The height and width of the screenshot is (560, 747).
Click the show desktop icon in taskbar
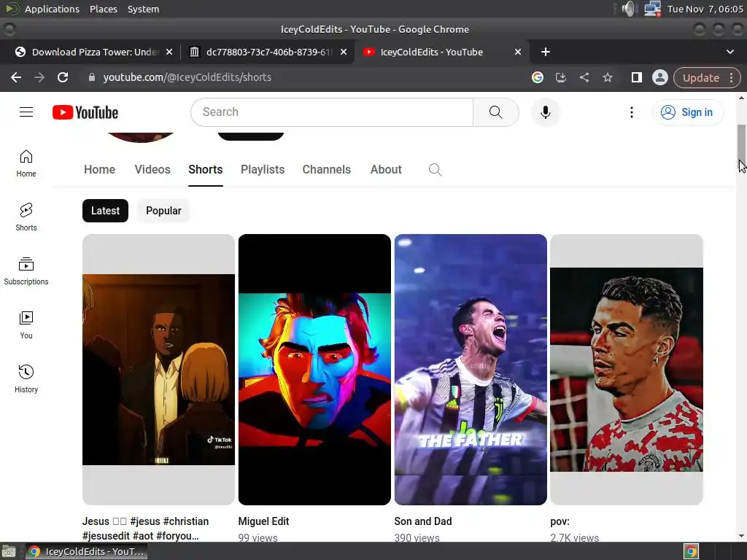click(9, 551)
